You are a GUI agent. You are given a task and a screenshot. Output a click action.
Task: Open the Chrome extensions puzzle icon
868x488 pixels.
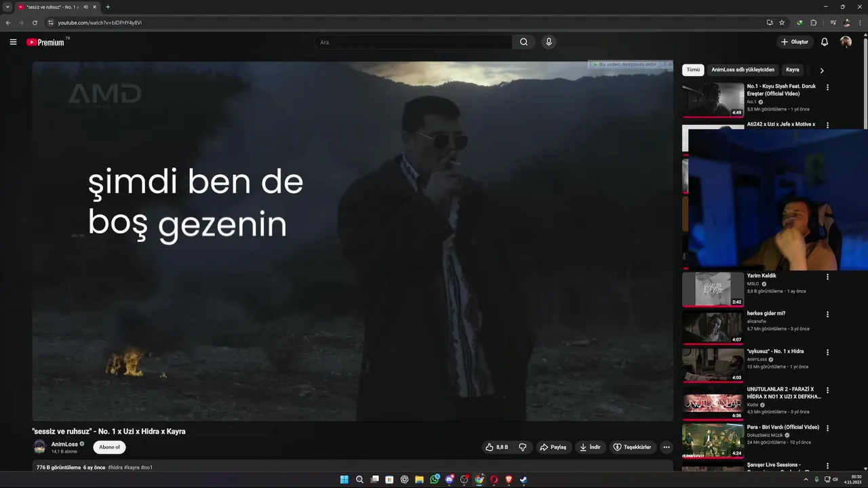pyautogui.click(x=814, y=22)
